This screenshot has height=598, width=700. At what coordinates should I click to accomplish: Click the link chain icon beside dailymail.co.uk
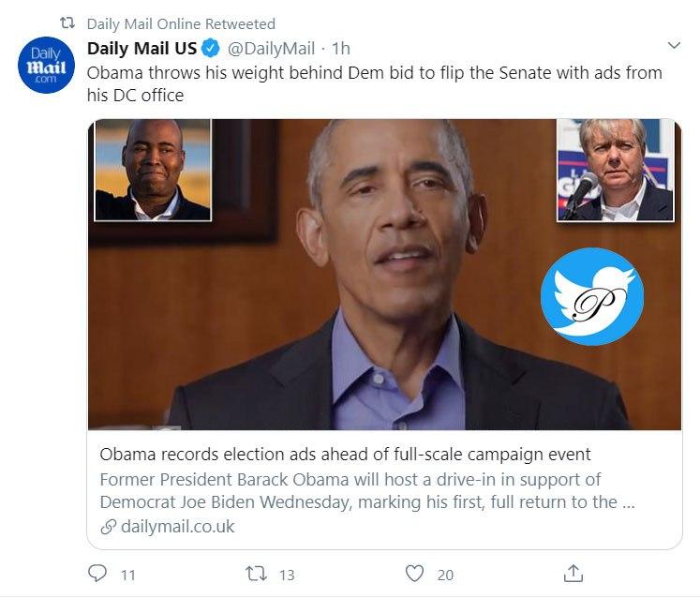tap(109, 527)
